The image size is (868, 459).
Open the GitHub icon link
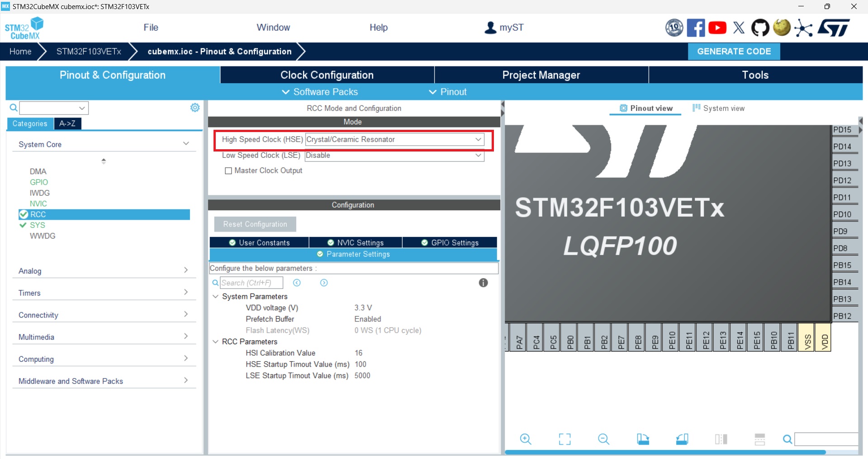[x=760, y=28]
